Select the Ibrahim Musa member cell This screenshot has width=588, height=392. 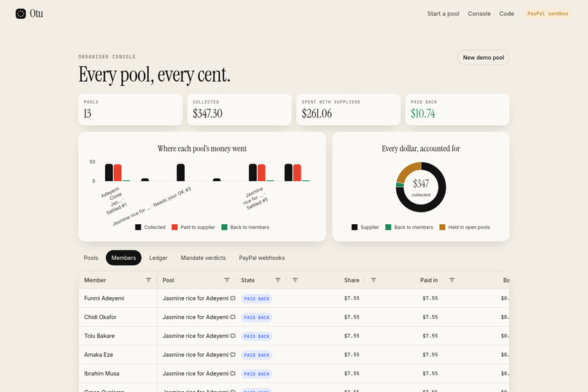(117, 374)
